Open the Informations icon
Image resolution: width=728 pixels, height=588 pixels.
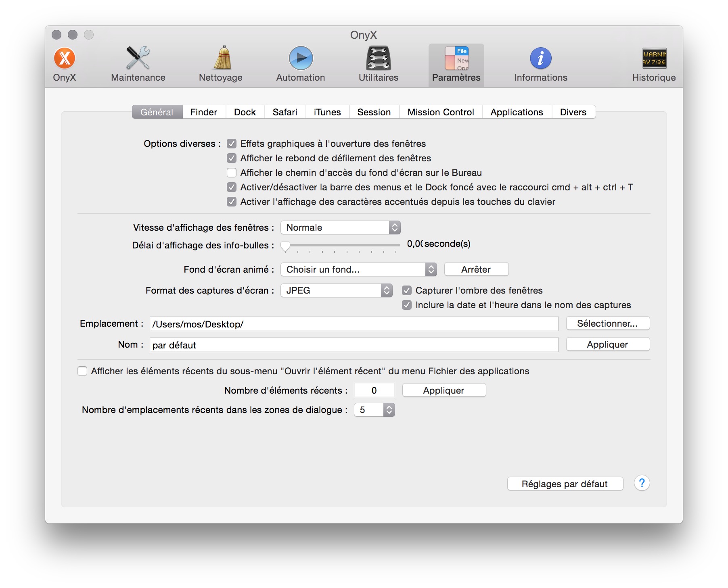click(541, 58)
